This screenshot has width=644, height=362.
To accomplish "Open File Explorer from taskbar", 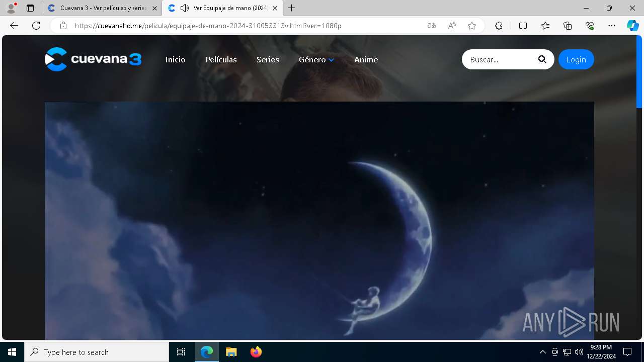I will [x=231, y=352].
